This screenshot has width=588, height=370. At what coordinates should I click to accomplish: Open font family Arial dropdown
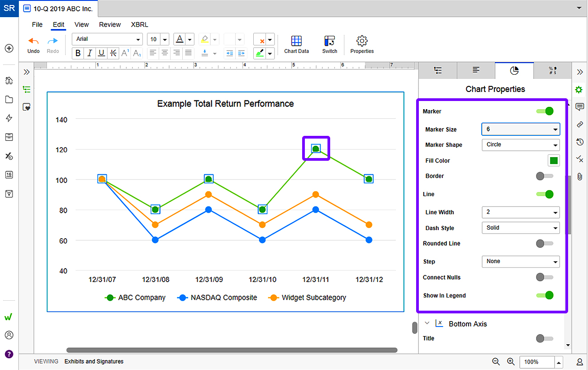point(107,39)
